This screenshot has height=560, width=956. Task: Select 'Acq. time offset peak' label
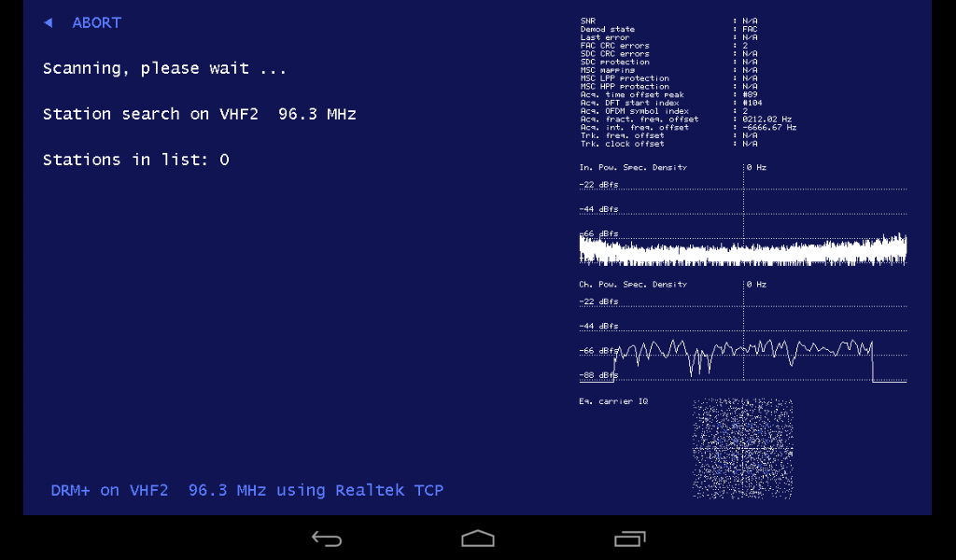coord(632,94)
